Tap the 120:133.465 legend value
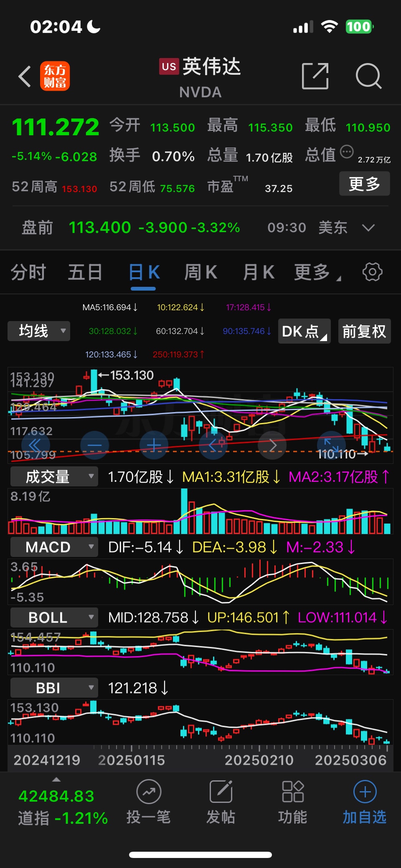Screen dimensions: 401x868 (111, 354)
